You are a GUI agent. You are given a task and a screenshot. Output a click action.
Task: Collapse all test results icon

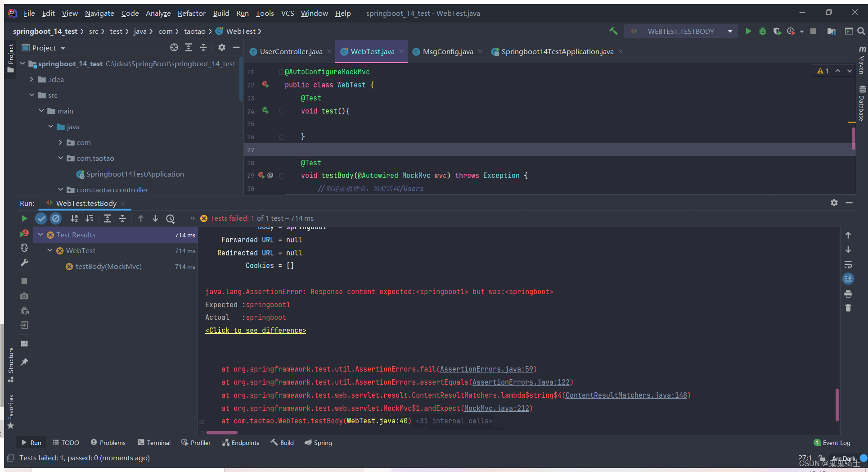pyautogui.click(x=122, y=218)
